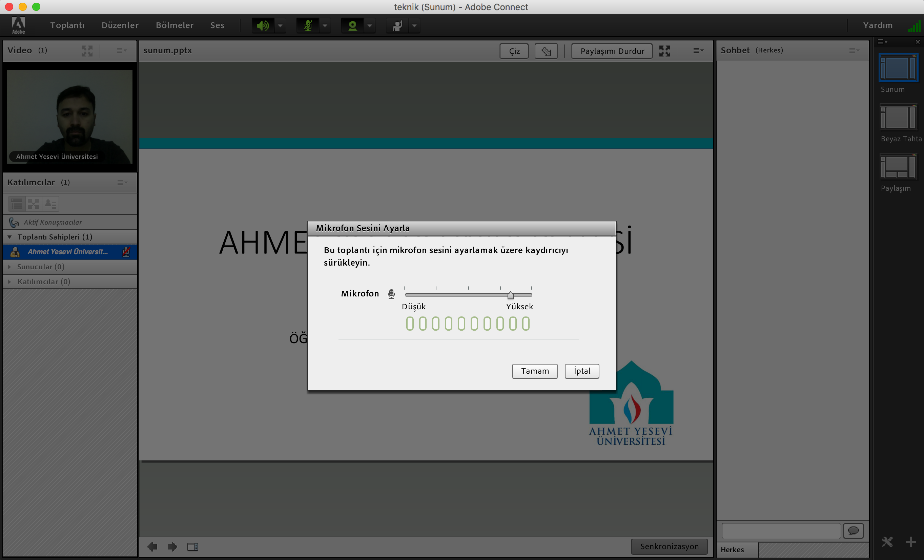
Task: Toggle presentation sidebar icon near arrows
Action: 193,546
